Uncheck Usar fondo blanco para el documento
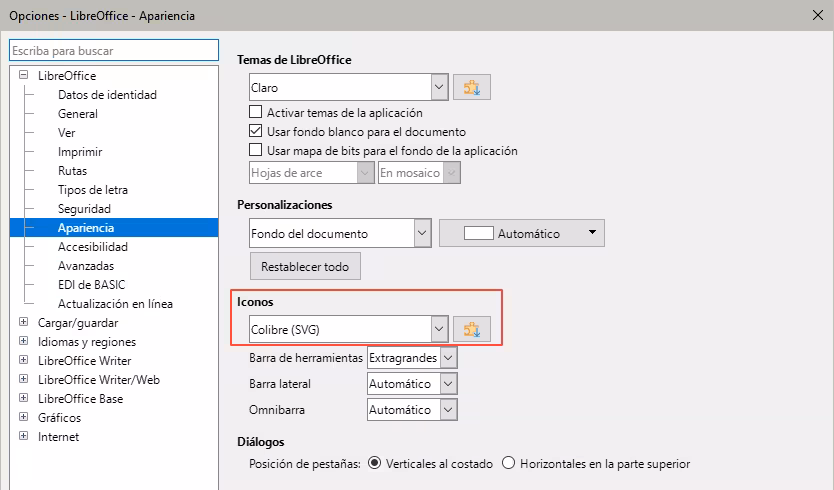Viewport: 834px width, 490px height. pos(256,131)
